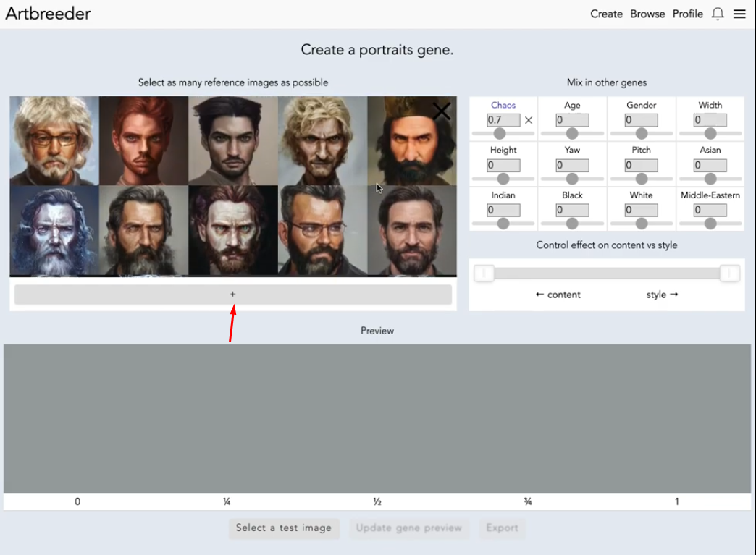Open the Create menu
The height and width of the screenshot is (555, 756).
[606, 14]
